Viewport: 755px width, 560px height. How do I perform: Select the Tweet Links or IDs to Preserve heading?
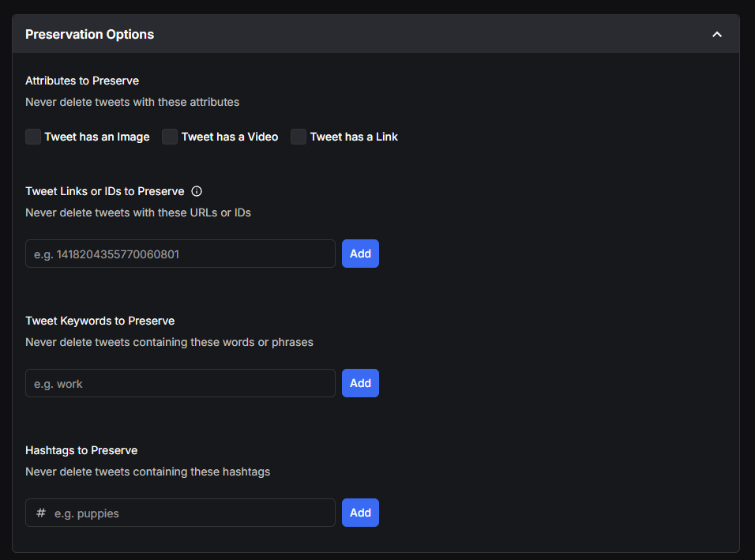point(104,191)
